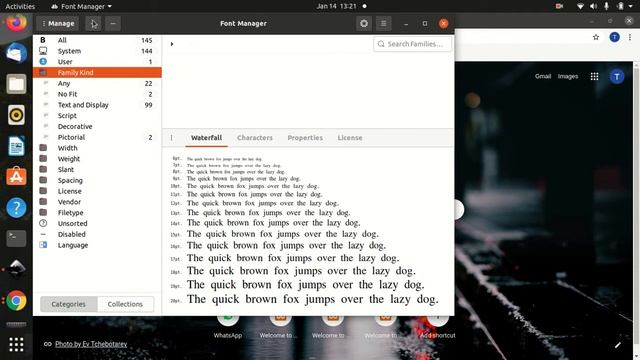Click the Google account avatar on the Chrome page
This screenshot has width=640, height=360.
(x=617, y=76)
